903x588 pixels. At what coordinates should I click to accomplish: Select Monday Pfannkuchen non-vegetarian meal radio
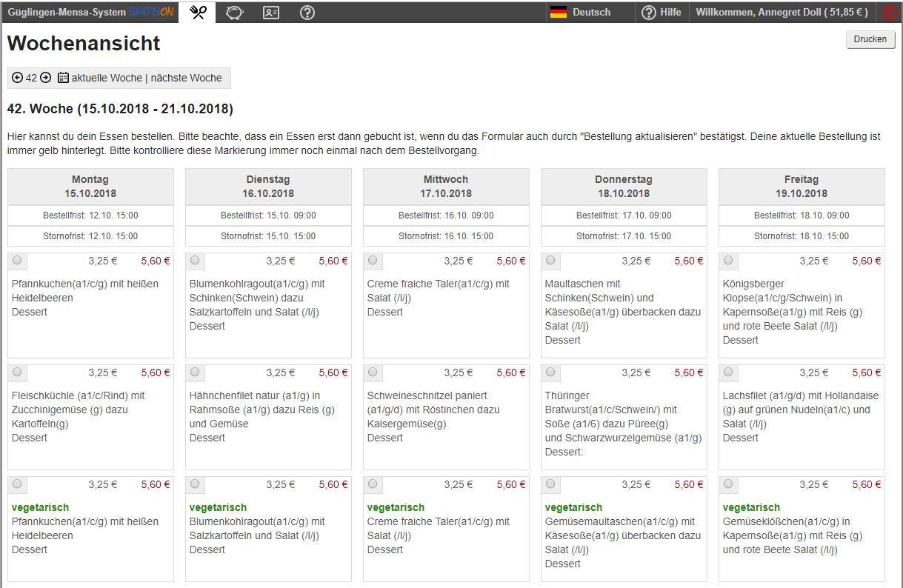(17, 261)
